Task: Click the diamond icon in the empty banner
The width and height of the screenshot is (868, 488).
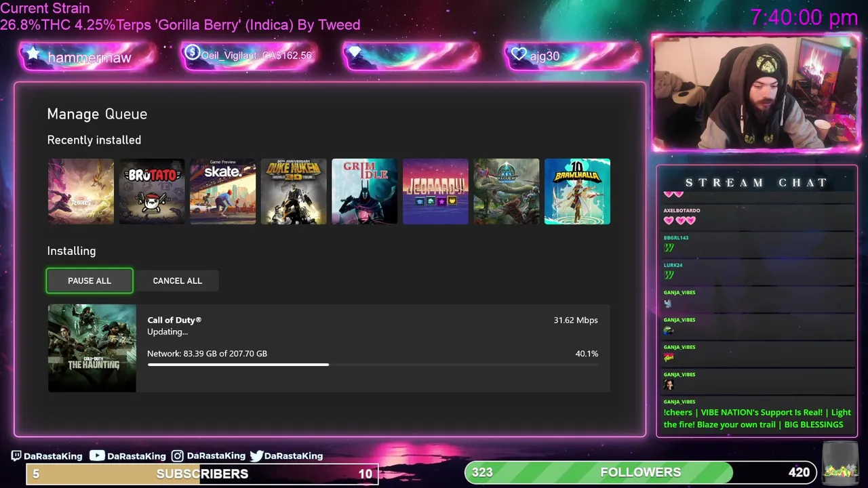Action: pos(355,53)
